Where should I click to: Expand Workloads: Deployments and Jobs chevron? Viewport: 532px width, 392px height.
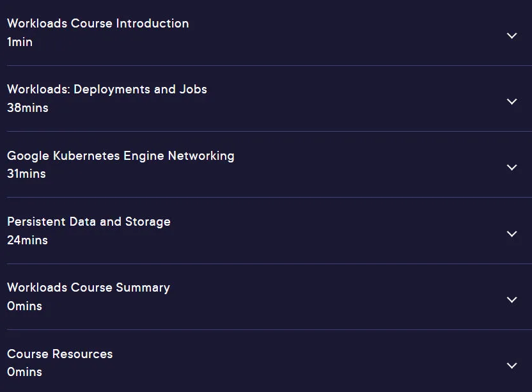pos(512,102)
